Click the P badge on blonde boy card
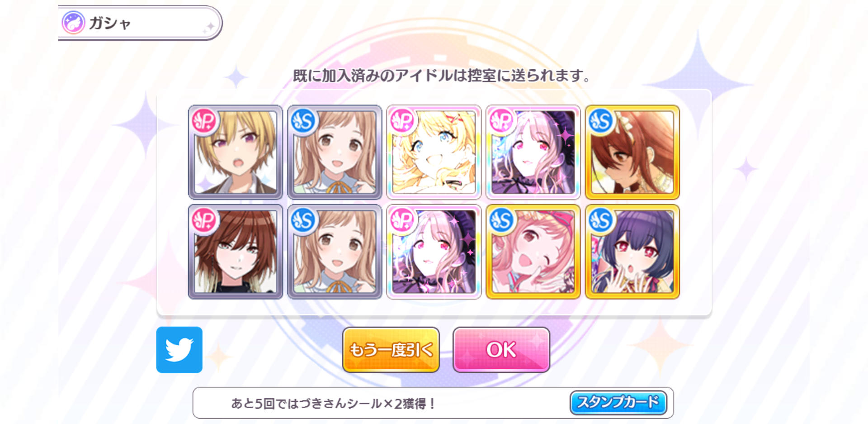Image resolution: width=868 pixels, height=424 pixels. tap(204, 121)
